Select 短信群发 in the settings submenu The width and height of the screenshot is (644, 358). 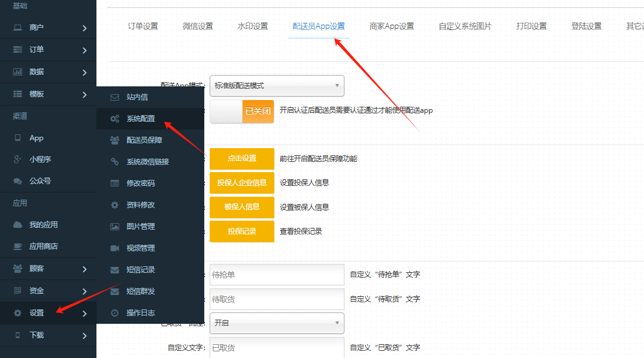141,291
